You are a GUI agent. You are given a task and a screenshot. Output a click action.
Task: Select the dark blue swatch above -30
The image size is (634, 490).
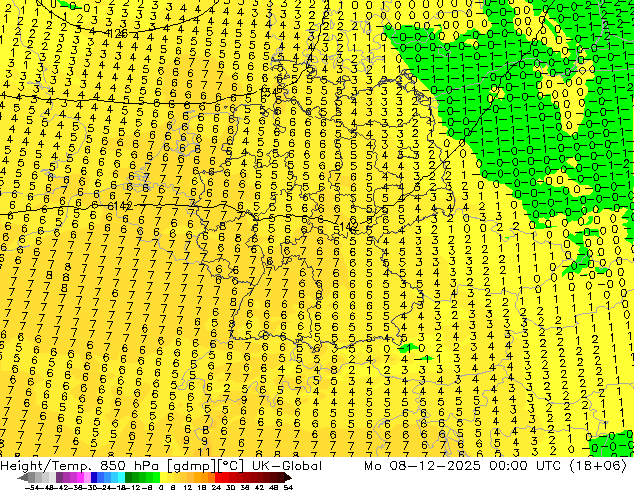(94, 478)
